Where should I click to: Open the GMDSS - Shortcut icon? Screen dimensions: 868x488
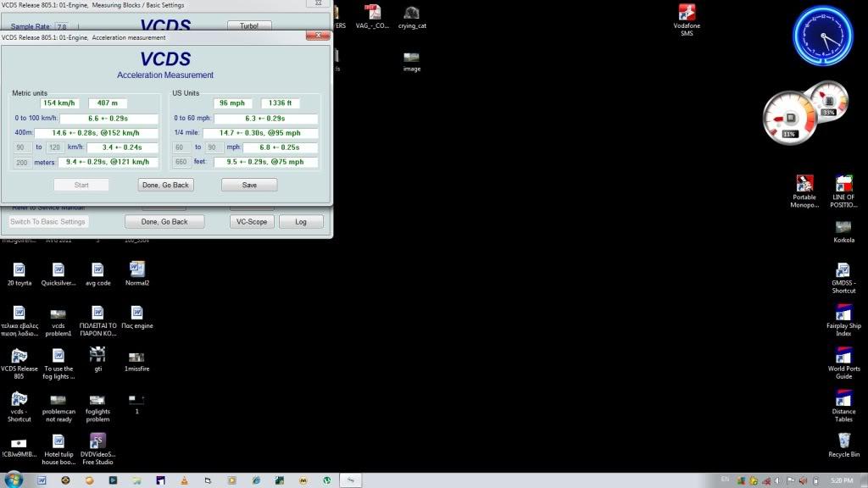tap(843, 278)
